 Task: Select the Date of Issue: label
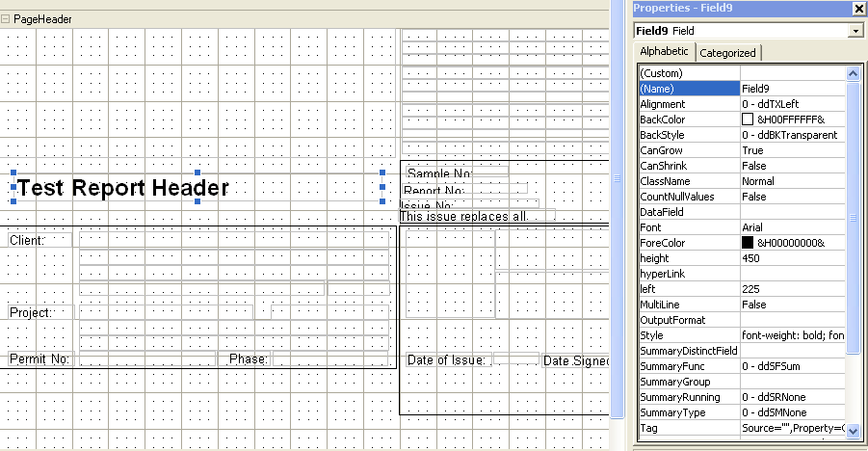tap(448, 360)
